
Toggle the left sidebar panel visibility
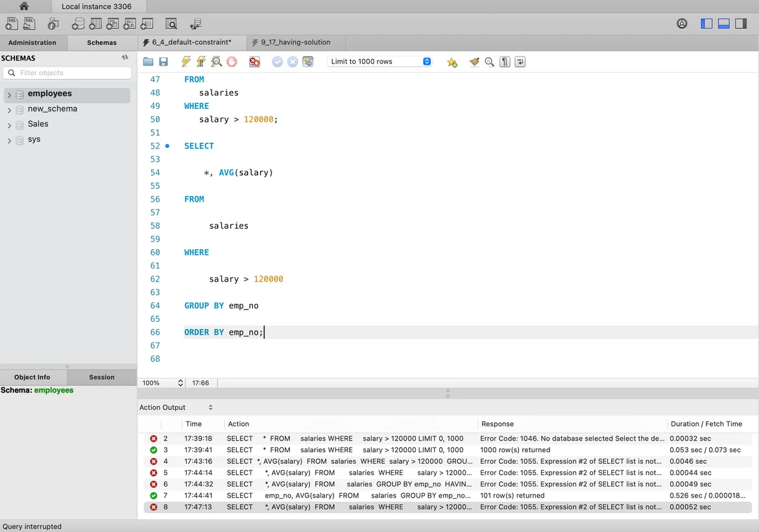coord(706,24)
